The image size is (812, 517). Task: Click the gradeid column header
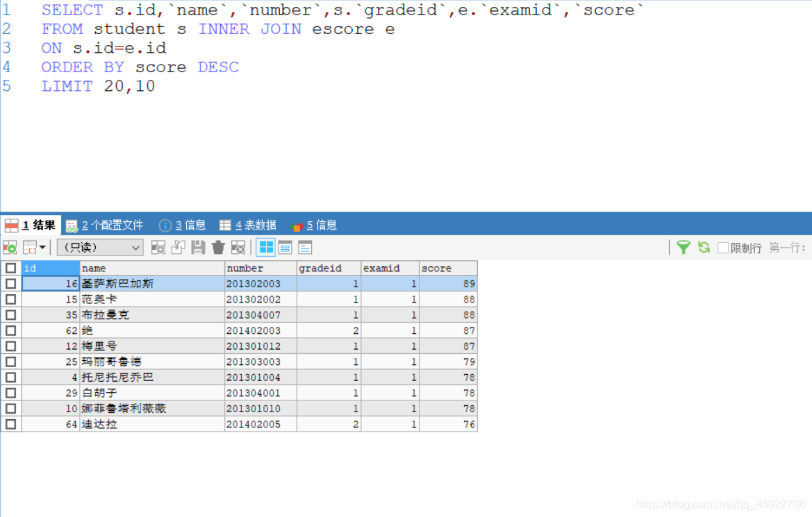(x=329, y=268)
